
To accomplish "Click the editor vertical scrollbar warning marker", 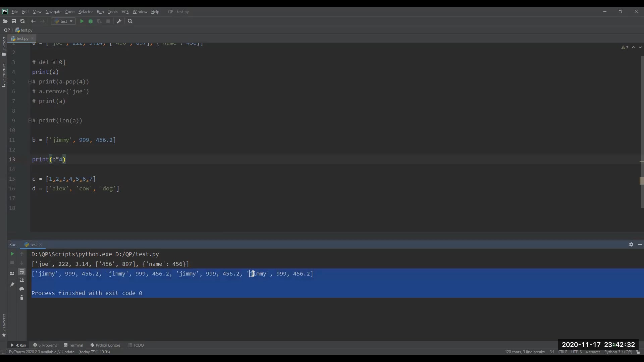I will click(x=641, y=181).
